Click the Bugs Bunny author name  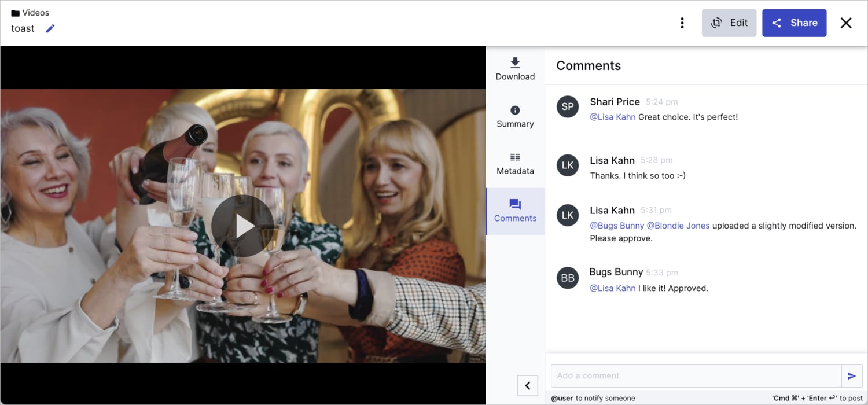point(616,272)
